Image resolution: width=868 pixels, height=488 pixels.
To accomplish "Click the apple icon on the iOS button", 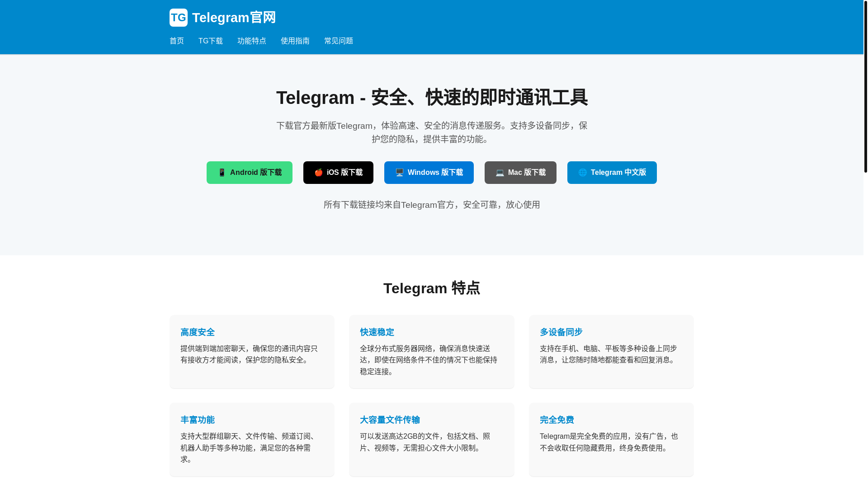I will pyautogui.click(x=319, y=173).
